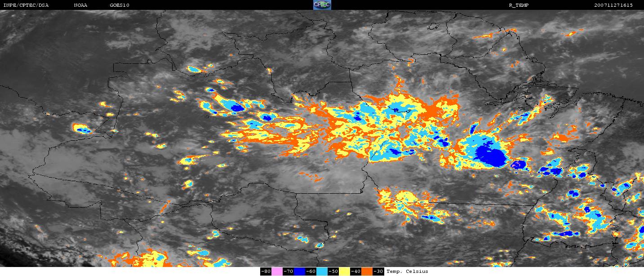The height and width of the screenshot is (276, 644).
Task: Click the CPTEC logo in the header
Action: point(322,5)
